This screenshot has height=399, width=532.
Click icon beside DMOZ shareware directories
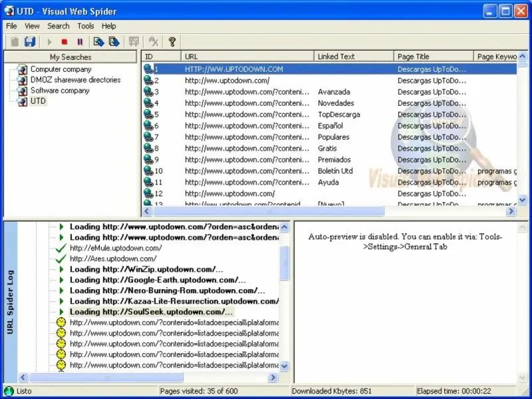22,80
